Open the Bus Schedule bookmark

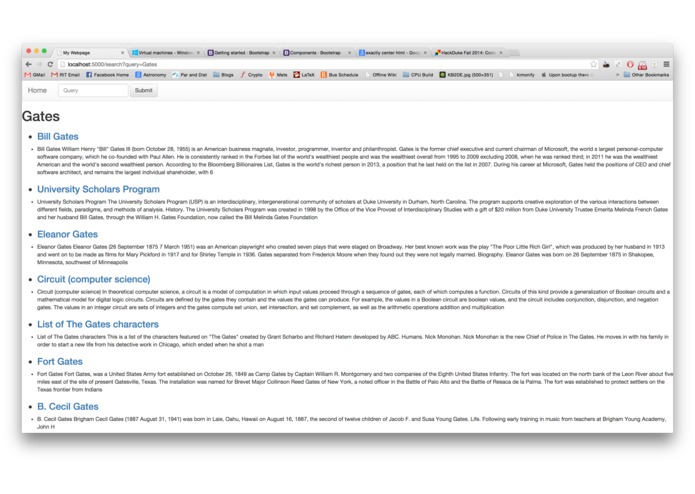(340, 75)
